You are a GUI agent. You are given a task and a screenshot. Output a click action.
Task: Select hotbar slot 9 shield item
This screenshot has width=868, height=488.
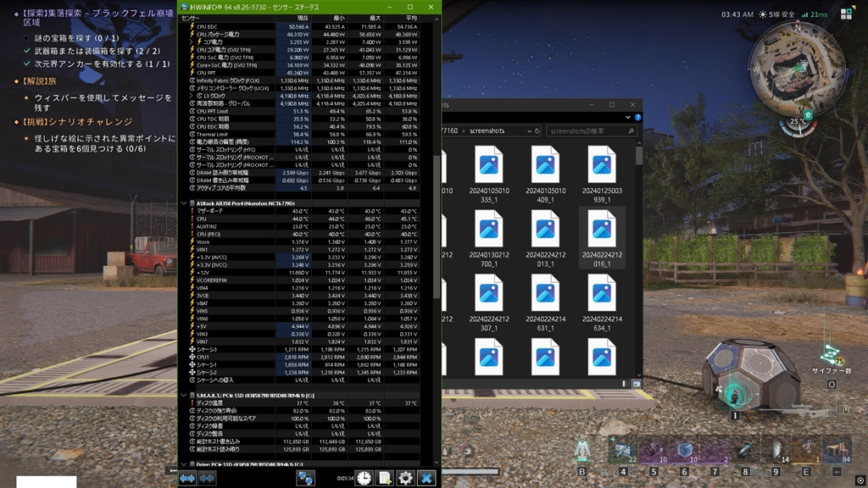[x=776, y=451]
